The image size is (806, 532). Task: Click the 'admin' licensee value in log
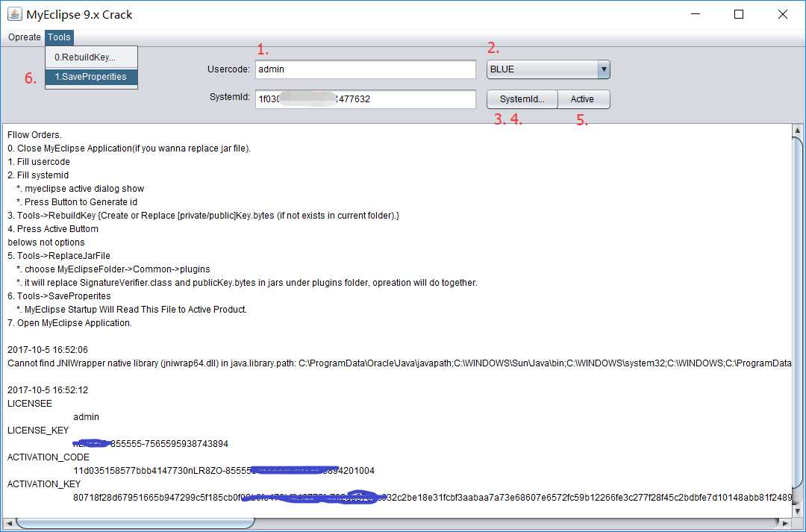point(87,417)
